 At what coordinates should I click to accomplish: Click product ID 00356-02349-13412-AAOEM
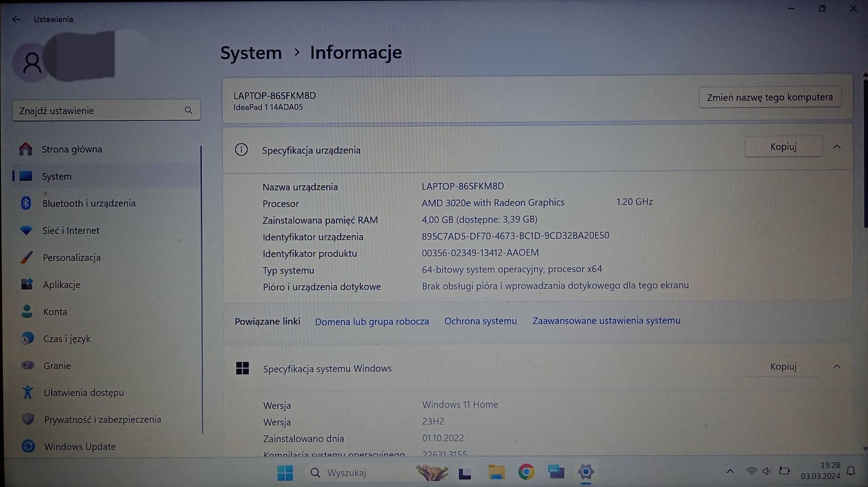[480, 253]
